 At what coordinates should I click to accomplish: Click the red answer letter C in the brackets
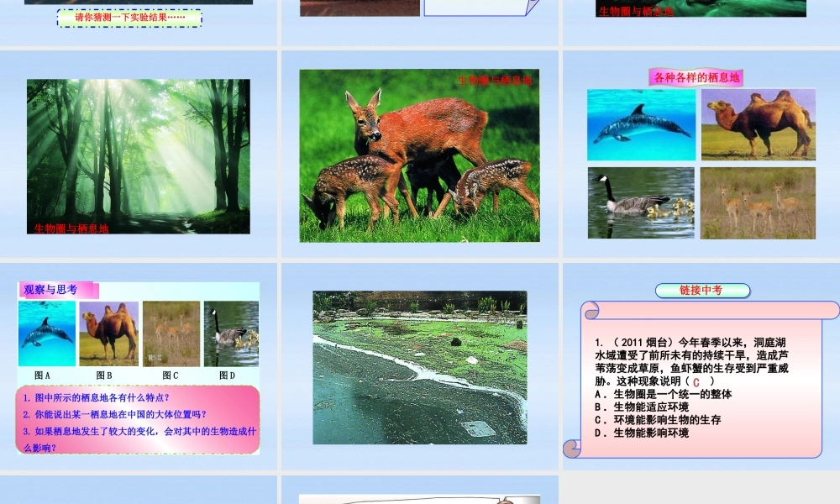[696, 382]
